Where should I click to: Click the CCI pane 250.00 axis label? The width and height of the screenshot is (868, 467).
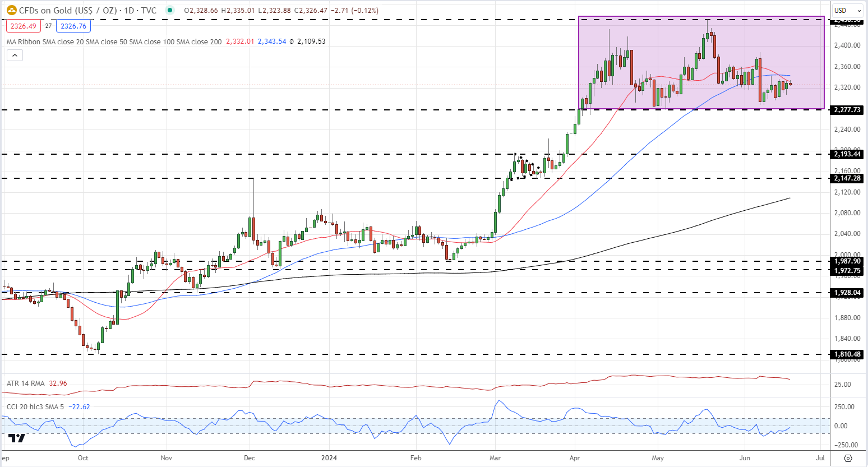tap(844, 407)
